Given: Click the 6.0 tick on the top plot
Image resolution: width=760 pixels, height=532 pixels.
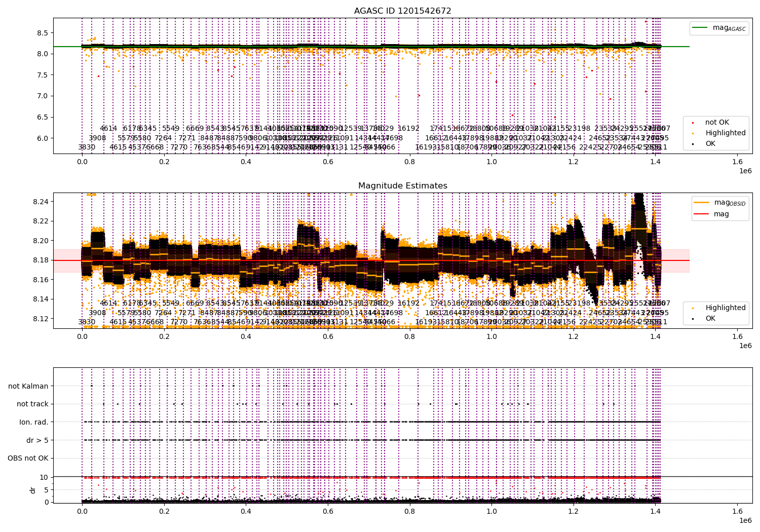Looking at the screenshot, I should tap(43, 138).
